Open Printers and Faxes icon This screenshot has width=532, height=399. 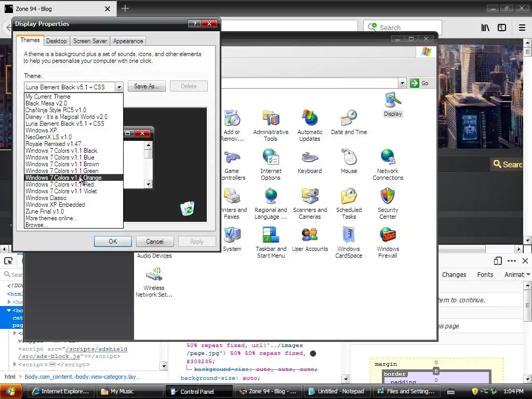click(233, 204)
